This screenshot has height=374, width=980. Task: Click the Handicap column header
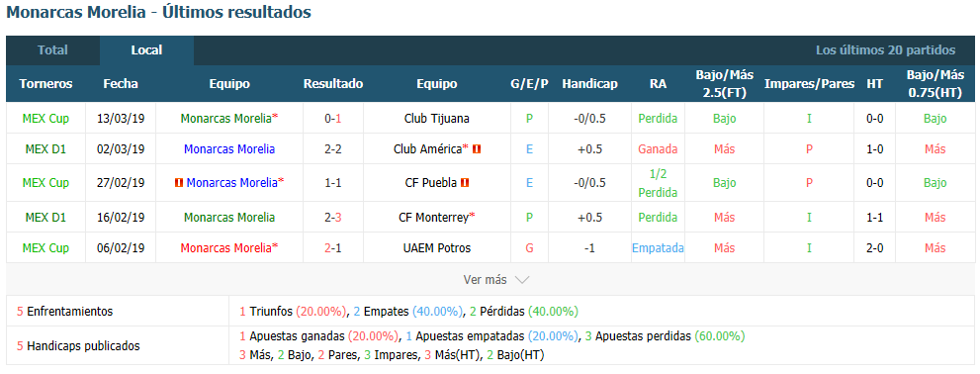tap(589, 84)
